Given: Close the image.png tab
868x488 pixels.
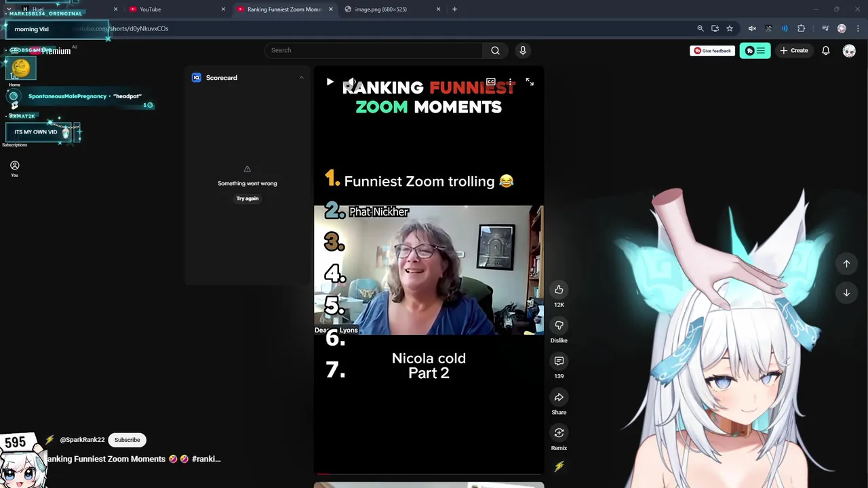Looking at the screenshot, I should click(x=438, y=9).
